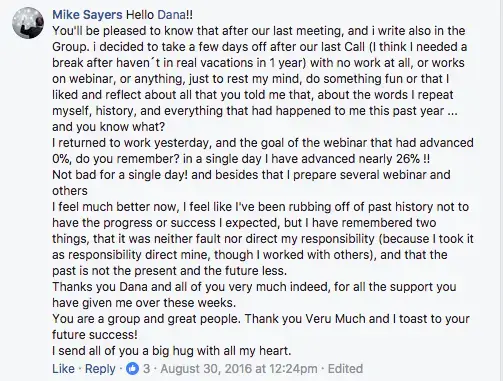Click the 'I returned to work yesterday' text
Screen dimensions: 503x381
click(x=132, y=143)
